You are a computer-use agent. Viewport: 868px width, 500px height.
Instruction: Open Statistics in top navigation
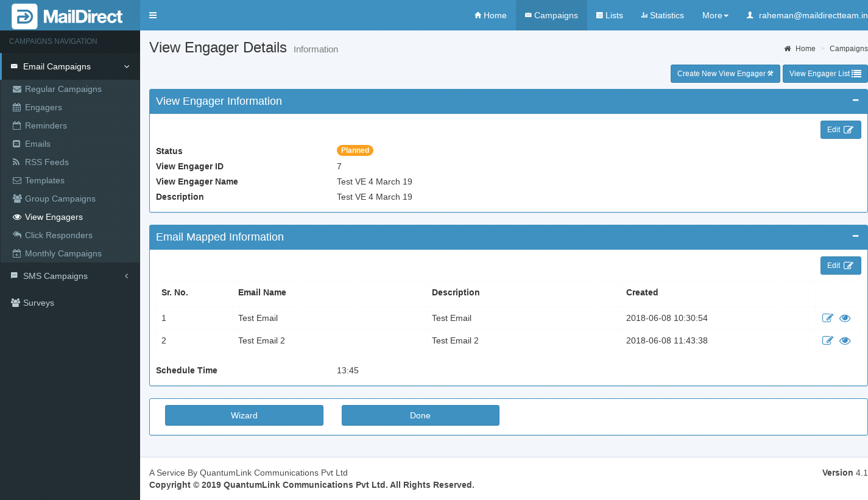pos(662,15)
